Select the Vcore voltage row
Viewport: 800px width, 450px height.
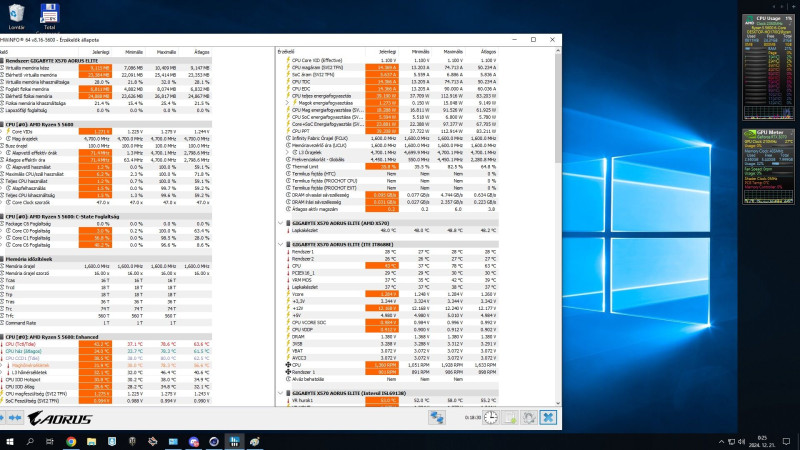pos(388,294)
